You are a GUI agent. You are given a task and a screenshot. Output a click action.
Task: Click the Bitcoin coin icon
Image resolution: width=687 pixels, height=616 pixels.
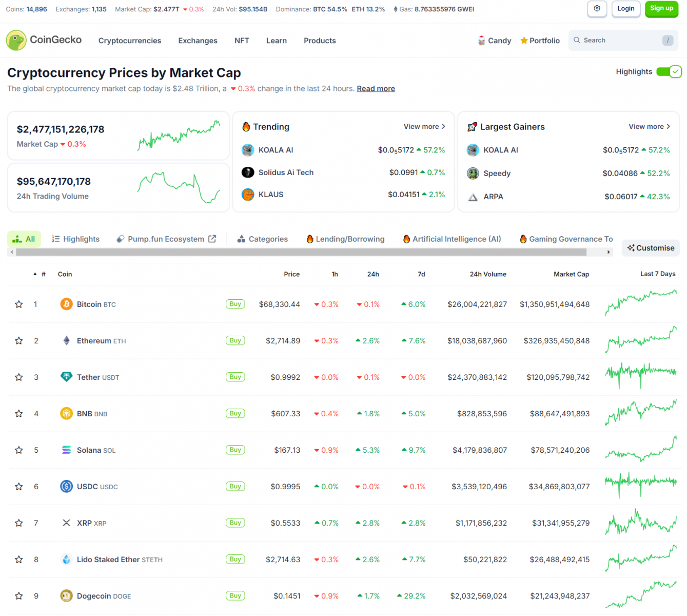(66, 304)
